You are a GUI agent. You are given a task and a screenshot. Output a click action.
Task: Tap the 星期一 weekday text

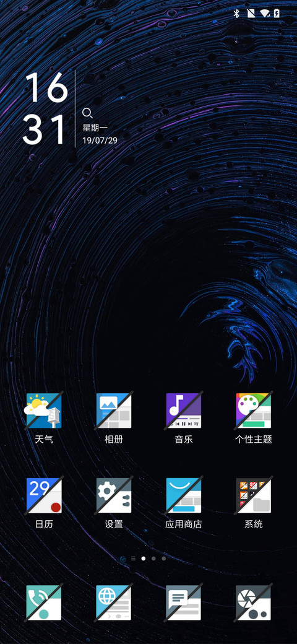[95, 128]
